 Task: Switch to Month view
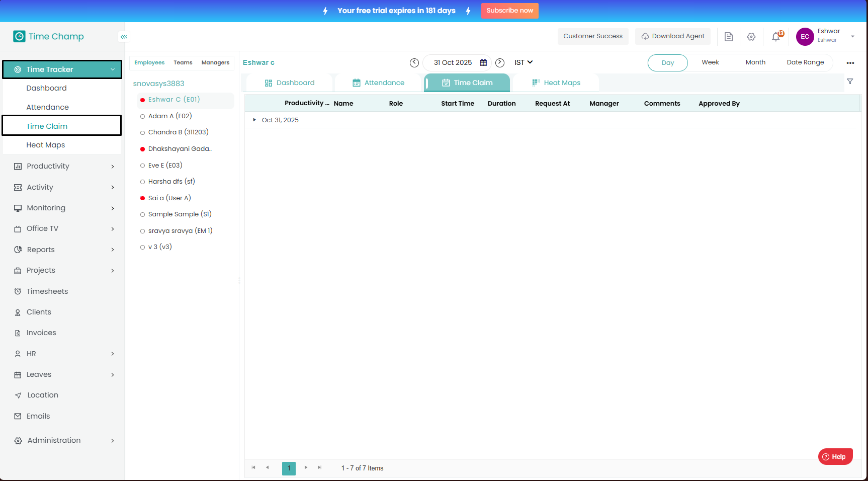(x=755, y=62)
